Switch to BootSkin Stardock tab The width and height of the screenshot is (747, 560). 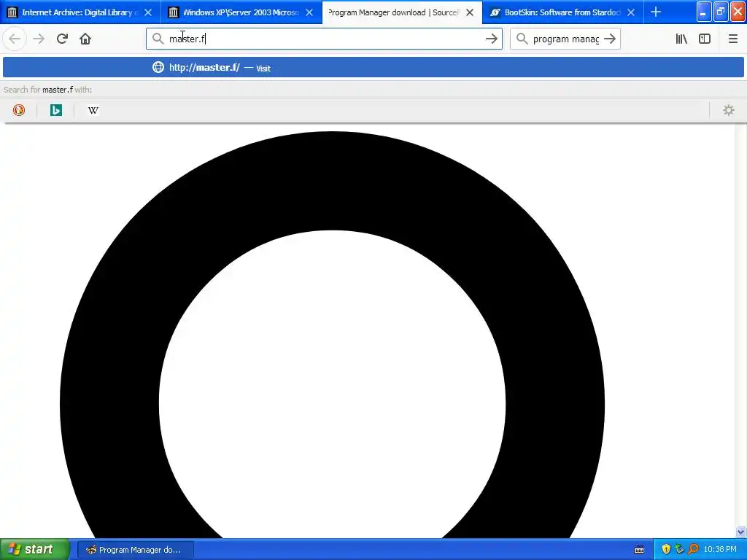point(563,12)
